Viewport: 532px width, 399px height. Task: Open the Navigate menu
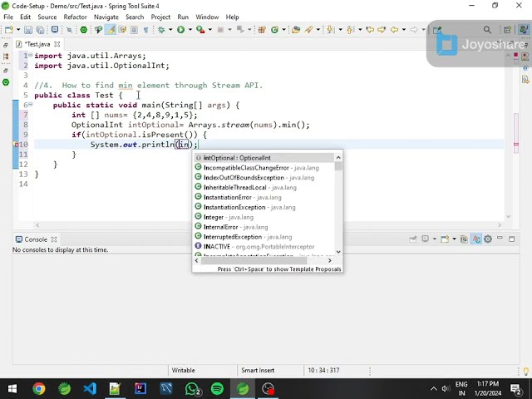point(106,17)
